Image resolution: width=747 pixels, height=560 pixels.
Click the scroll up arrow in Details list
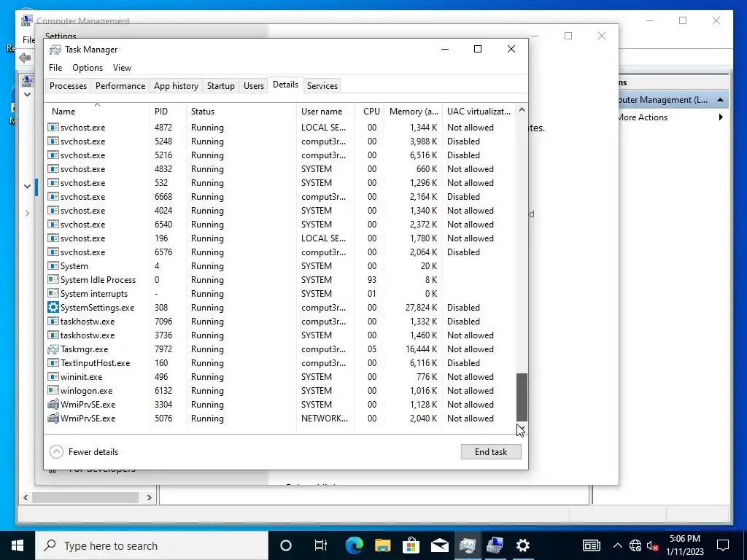pyautogui.click(x=522, y=109)
